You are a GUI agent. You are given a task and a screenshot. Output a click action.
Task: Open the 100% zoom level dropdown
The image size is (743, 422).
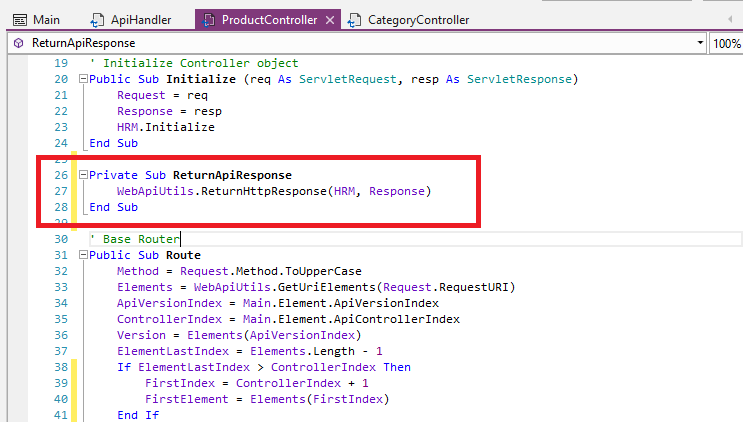tap(725, 44)
